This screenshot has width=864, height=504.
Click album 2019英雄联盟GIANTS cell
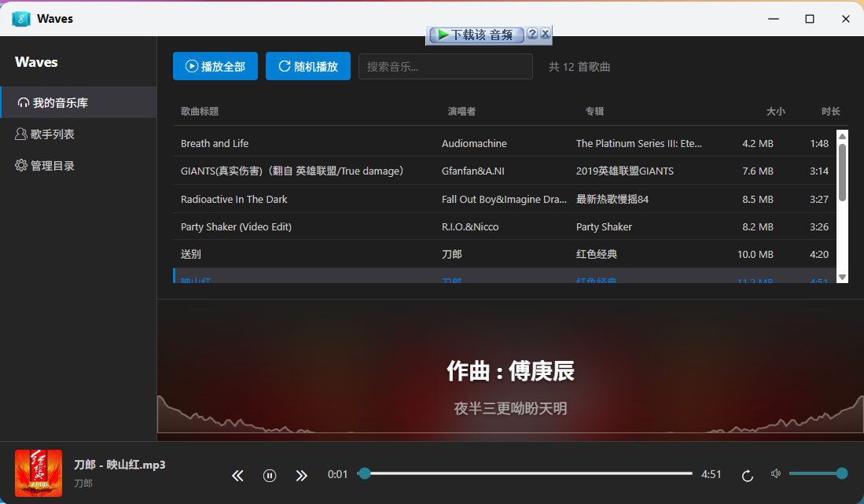tap(625, 171)
